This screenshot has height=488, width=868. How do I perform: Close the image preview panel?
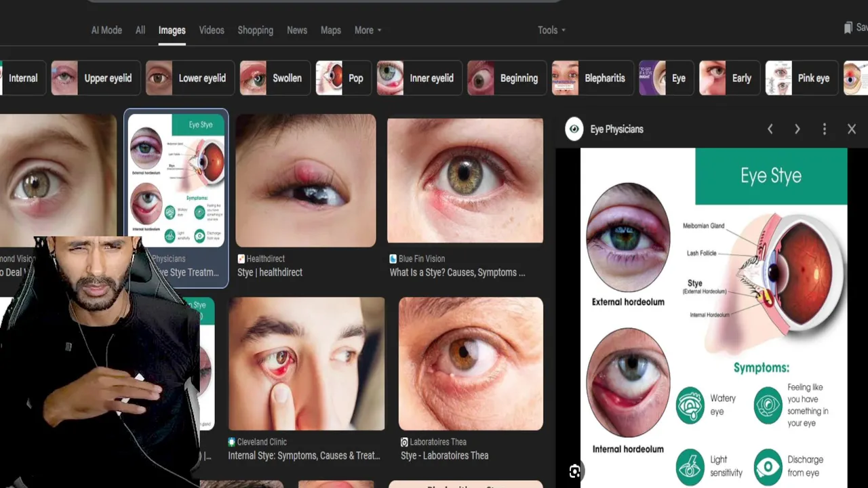[852, 129]
